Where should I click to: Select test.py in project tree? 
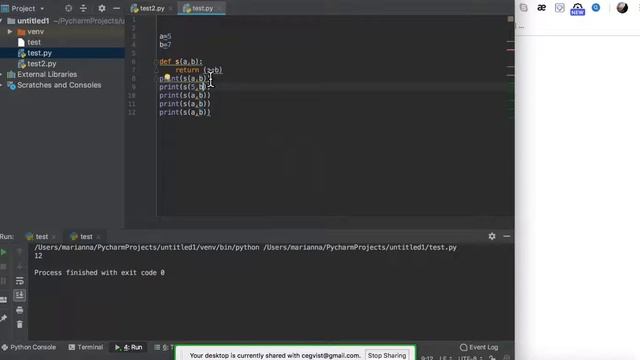[x=39, y=53]
